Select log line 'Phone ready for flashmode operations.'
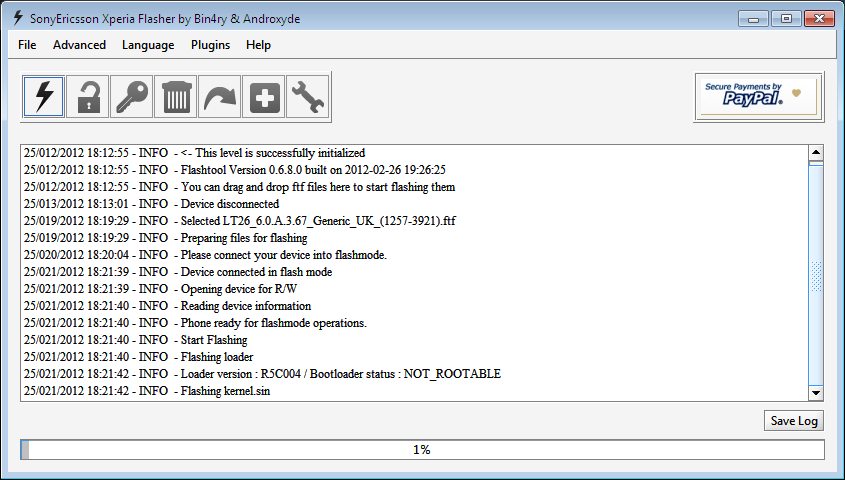Screen dimensions: 845x480 [x=195, y=323]
